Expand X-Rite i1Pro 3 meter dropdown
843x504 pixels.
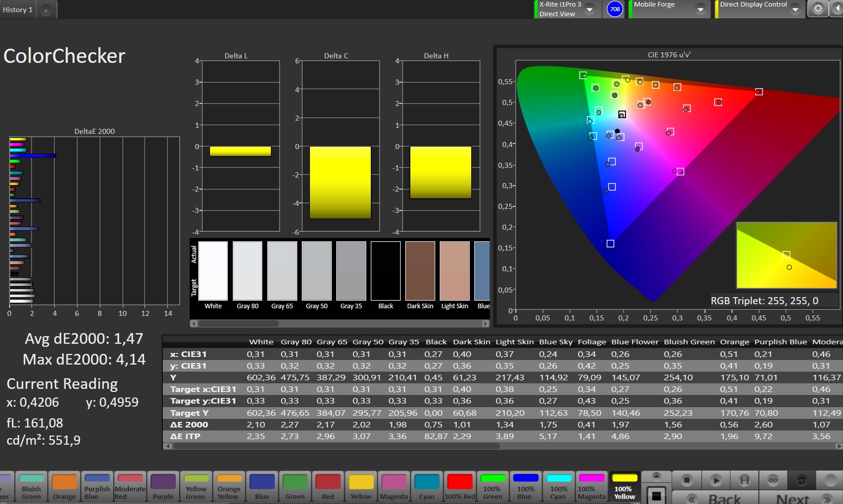589,9
